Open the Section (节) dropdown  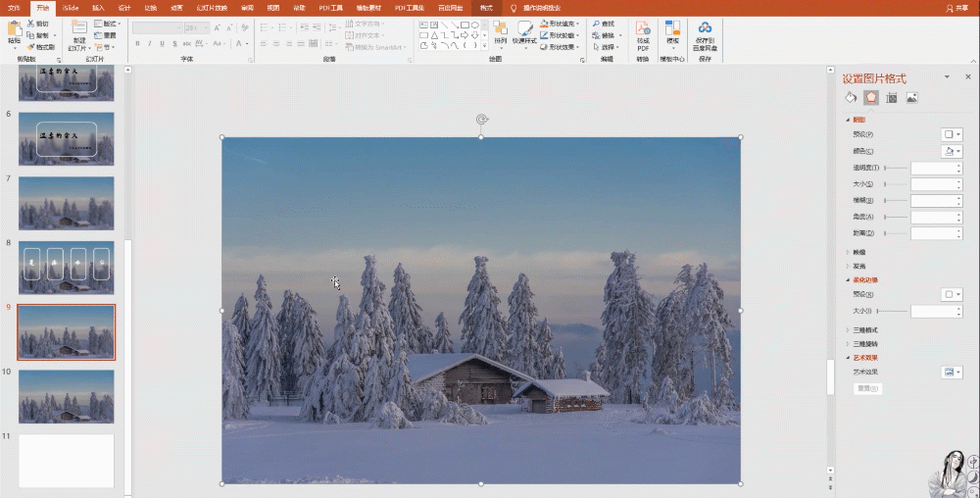pos(106,47)
